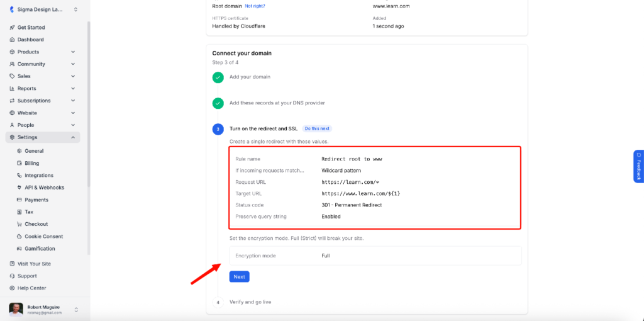
Task: Click the Support headset icon
Action: pos(12,276)
